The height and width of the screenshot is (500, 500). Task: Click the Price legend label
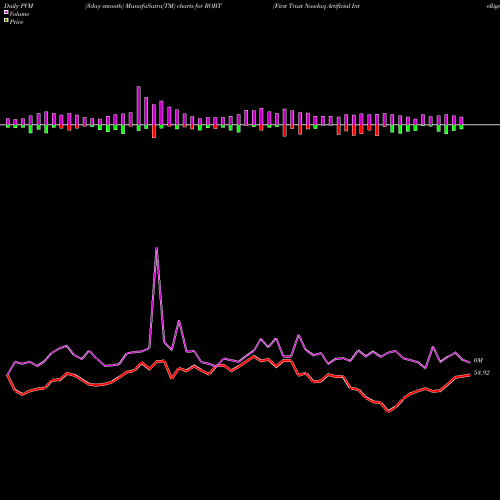point(16,22)
